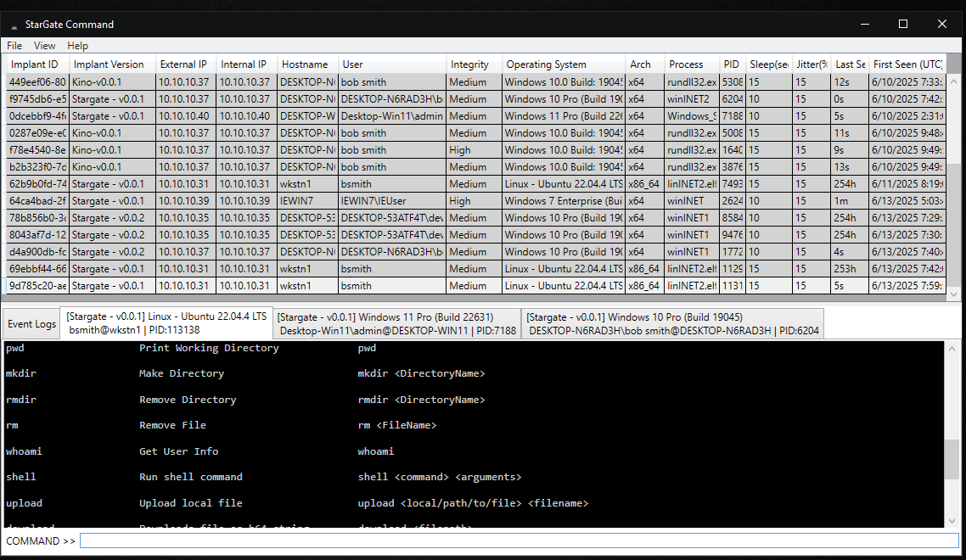
Task: Click scroll-down arrow of console output
Action: click(952, 521)
